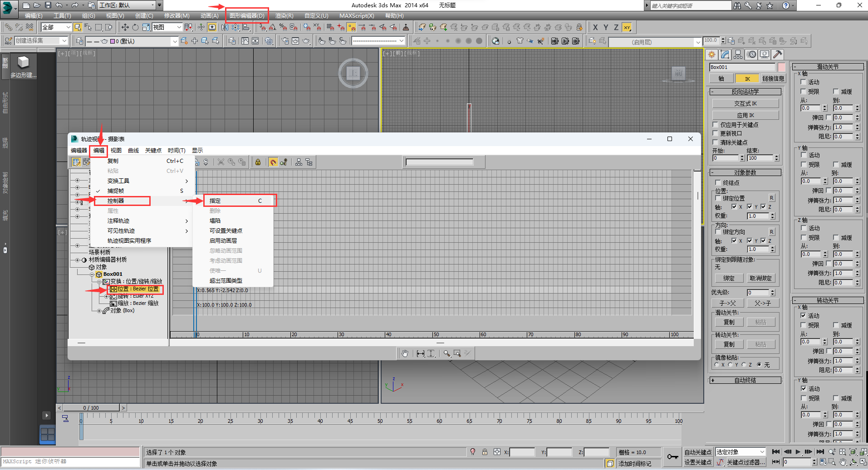Enable 绑定位置 checkbox
The image size is (868, 470).
[x=718, y=198]
